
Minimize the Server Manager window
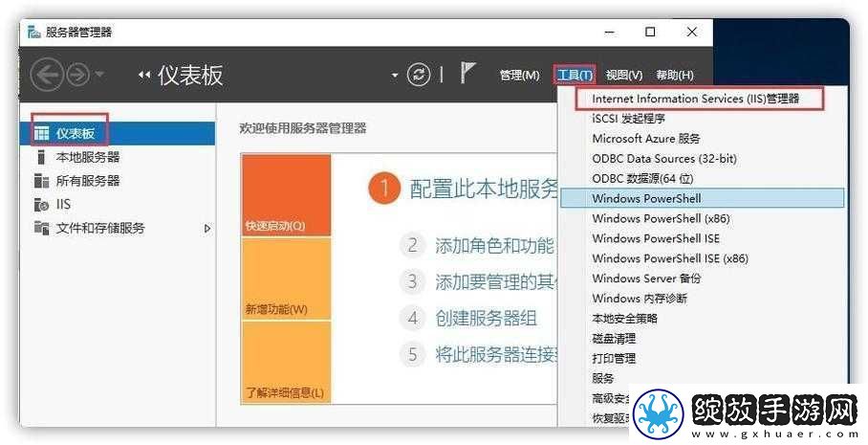point(610,33)
